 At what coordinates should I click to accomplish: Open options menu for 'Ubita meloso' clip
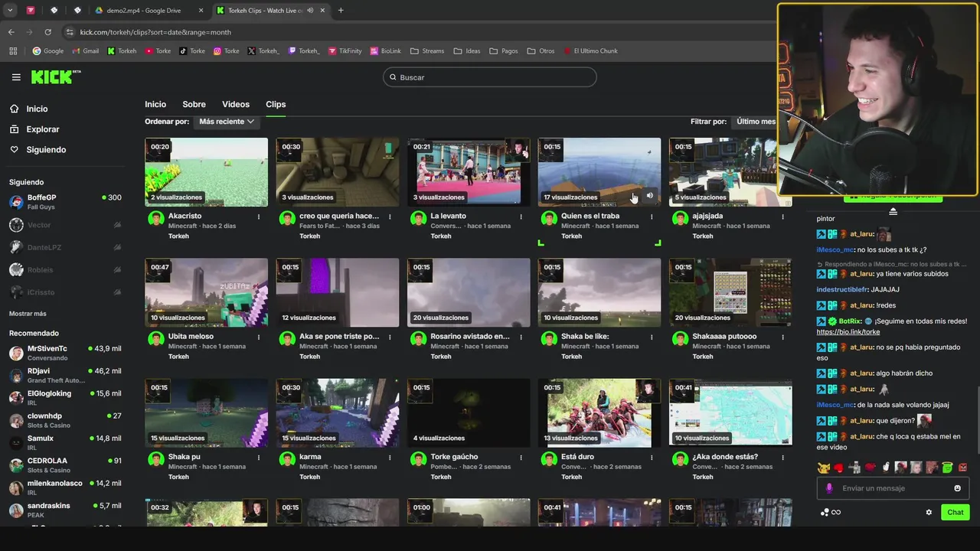click(x=259, y=337)
